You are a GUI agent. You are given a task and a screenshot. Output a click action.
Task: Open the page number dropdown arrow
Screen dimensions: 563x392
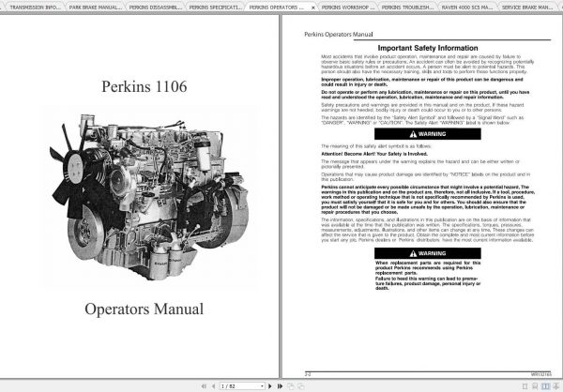[262, 385]
